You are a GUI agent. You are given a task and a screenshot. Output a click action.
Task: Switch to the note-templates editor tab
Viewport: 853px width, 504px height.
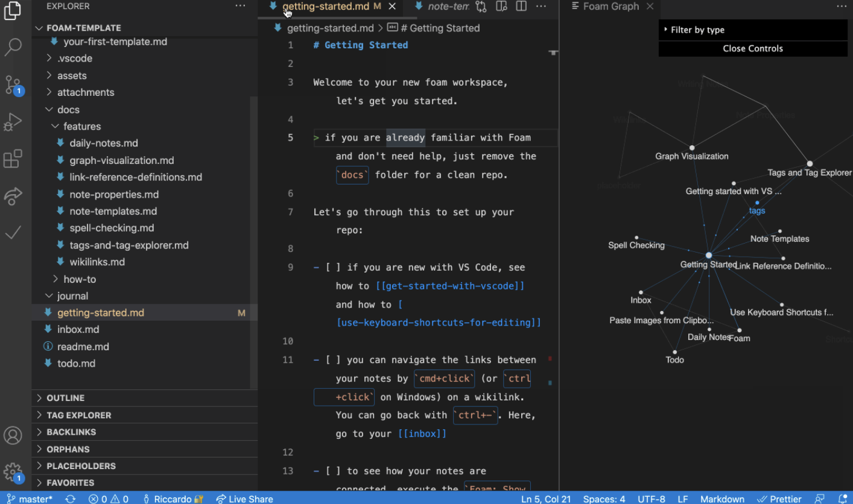[446, 7]
